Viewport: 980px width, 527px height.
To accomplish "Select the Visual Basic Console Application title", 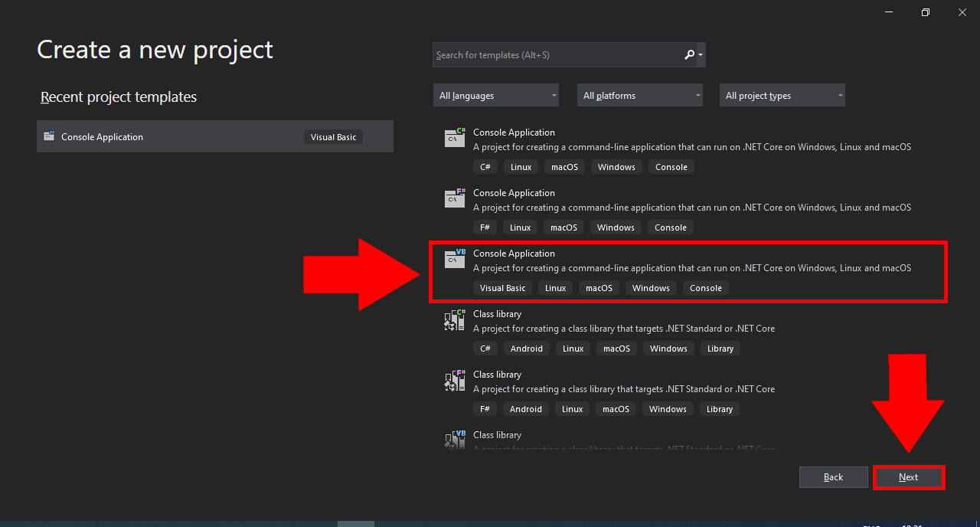I will pyautogui.click(x=514, y=254).
